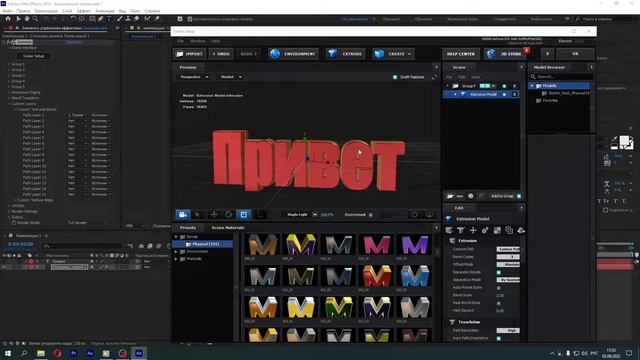
Task: Collapse Group 1 in Scene panel
Action: tap(448, 86)
